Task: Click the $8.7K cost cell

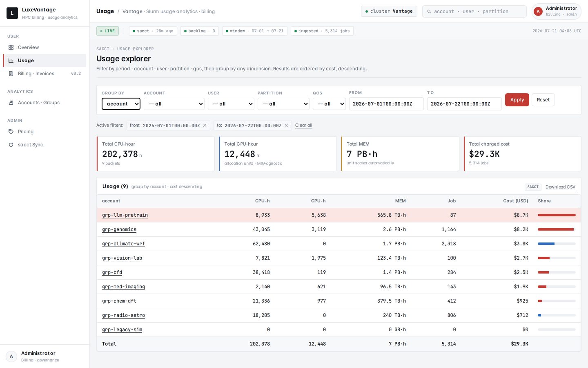Action: 521,215
